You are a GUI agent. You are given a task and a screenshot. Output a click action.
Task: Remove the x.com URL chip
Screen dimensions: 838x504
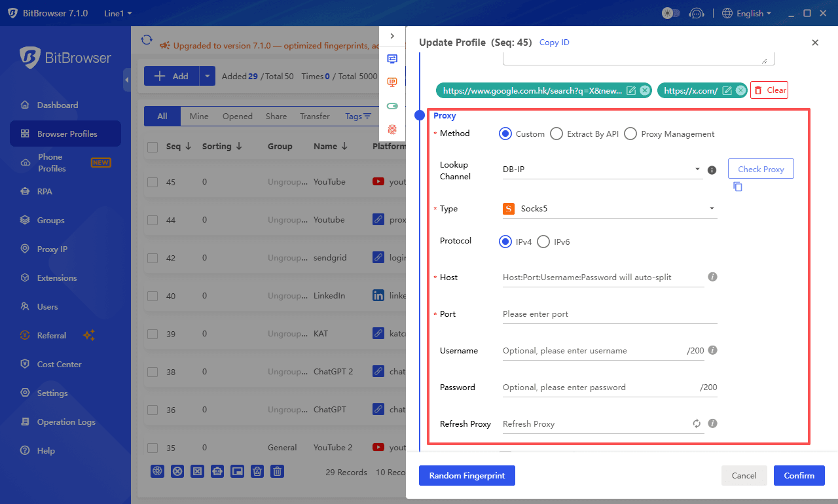pos(740,91)
